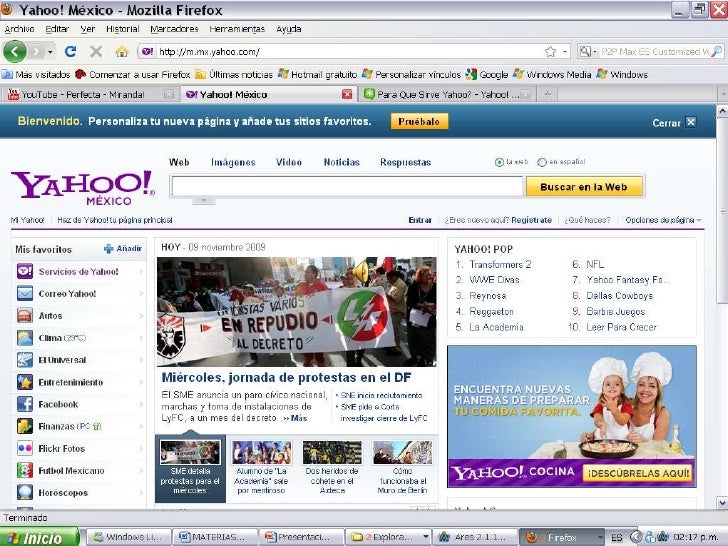
Task: Click the Pruébalo button
Action: (x=419, y=122)
